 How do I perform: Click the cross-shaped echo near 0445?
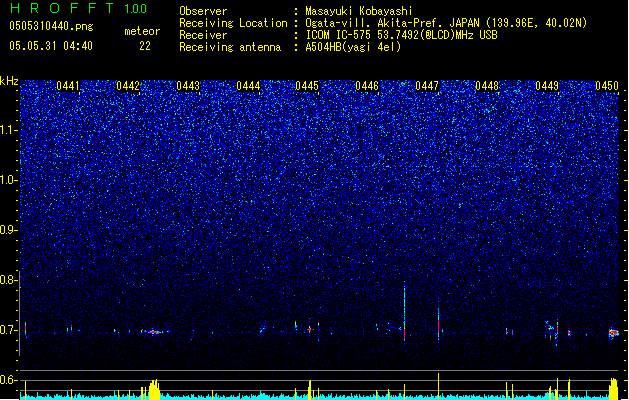click(309, 329)
